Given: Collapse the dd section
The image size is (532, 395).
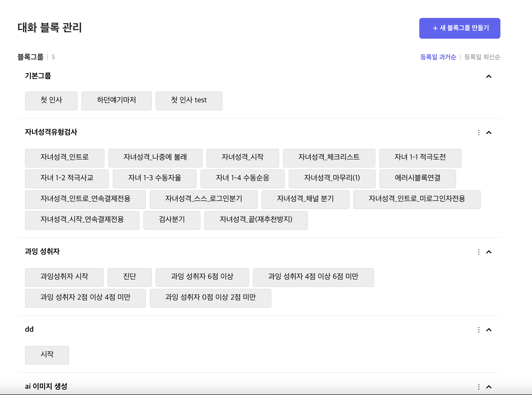Looking at the screenshot, I should click(x=489, y=330).
